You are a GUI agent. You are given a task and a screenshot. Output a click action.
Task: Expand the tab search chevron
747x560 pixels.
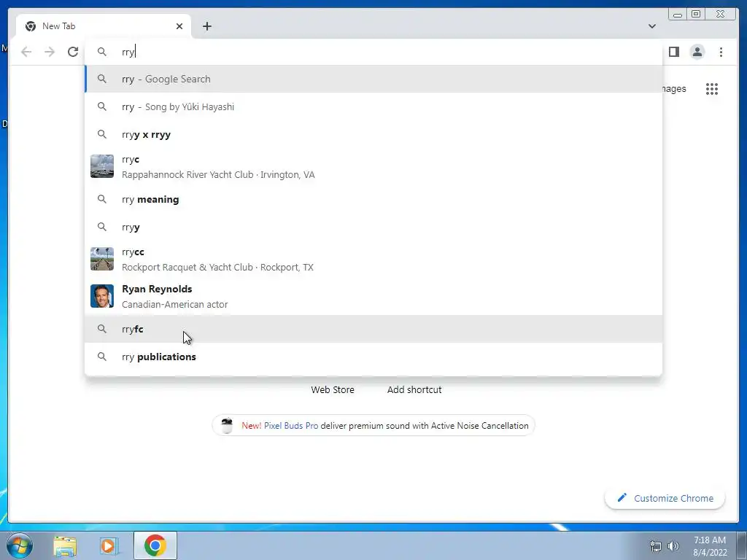tap(652, 26)
